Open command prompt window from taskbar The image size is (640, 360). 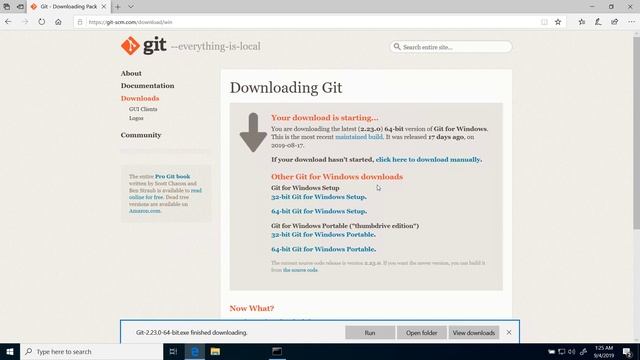pyautogui.click(x=277, y=351)
